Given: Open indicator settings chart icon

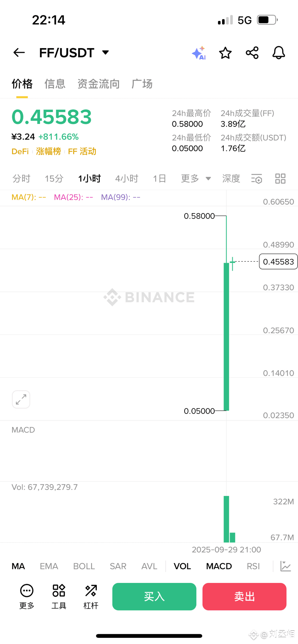Looking at the screenshot, I should (285, 566).
